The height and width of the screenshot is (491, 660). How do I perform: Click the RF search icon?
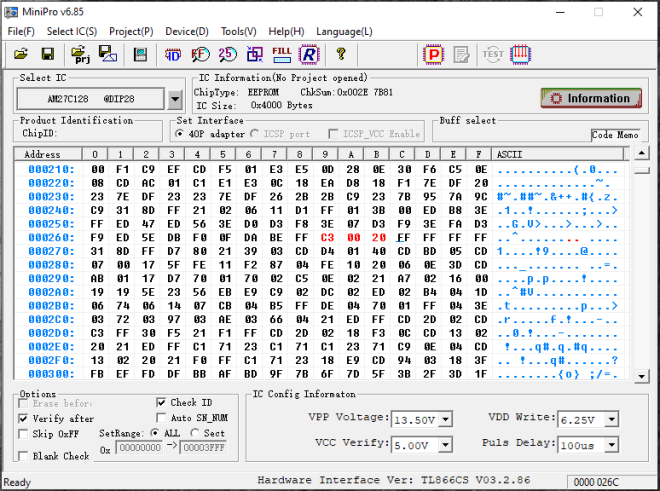200,55
